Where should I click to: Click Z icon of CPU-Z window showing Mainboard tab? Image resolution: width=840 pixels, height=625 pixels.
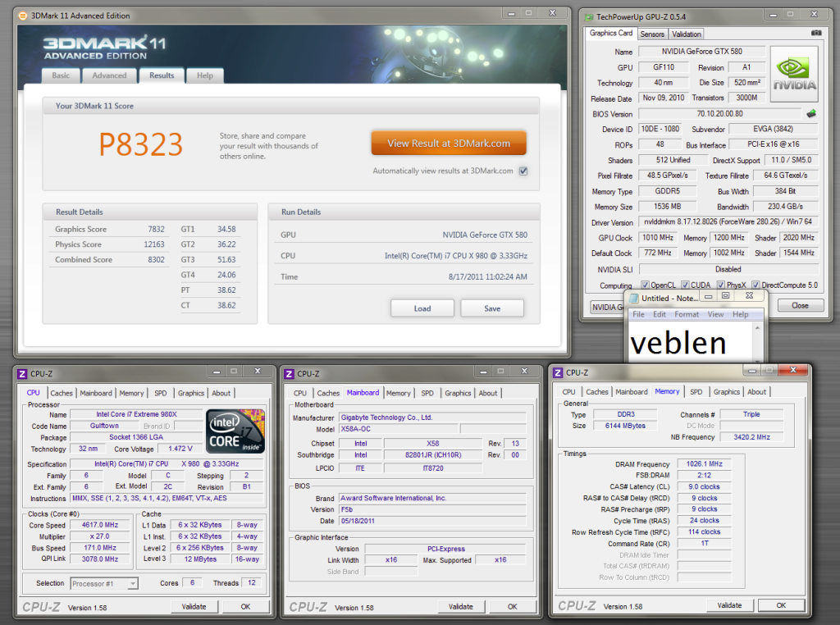[290, 374]
